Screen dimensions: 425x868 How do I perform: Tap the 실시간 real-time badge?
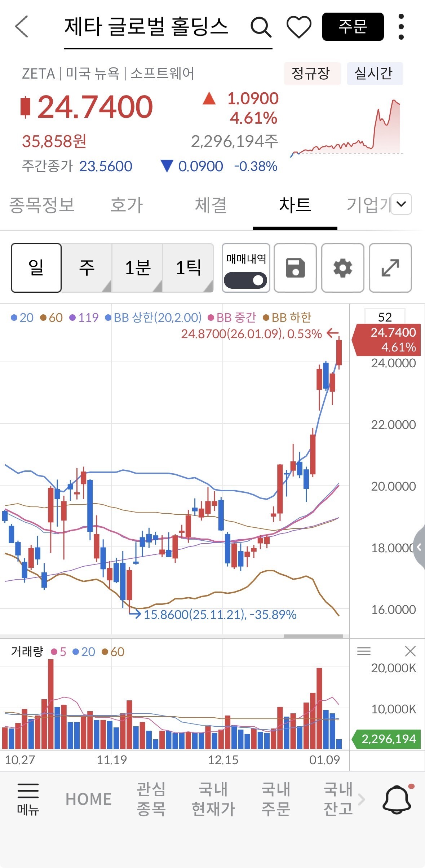(375, 74)
